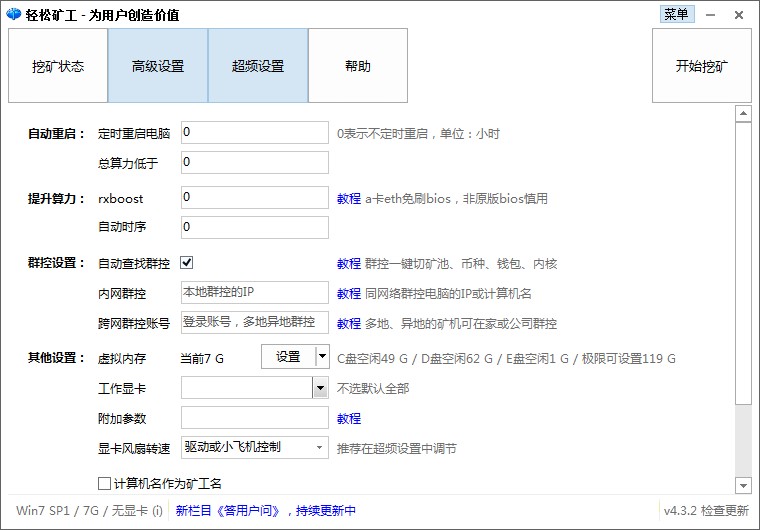This screenshot has width=760, height=530.
Task: Switch to the 超频设置 tab
Action: [258, 66]
